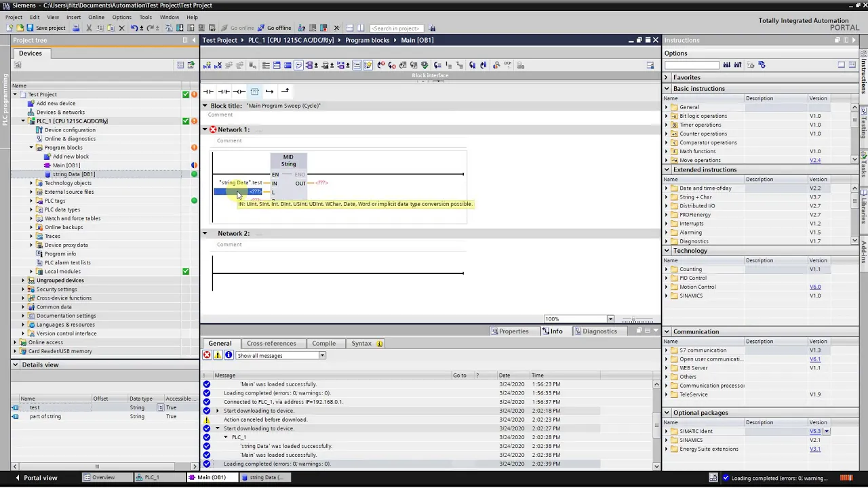
Task: Open the Insert menu
Action: click(73, 17)
